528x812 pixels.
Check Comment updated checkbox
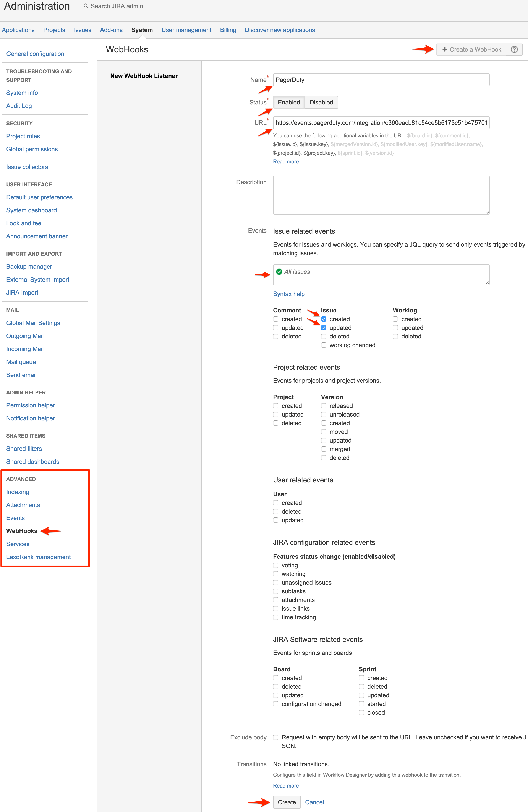click(276, 328)
